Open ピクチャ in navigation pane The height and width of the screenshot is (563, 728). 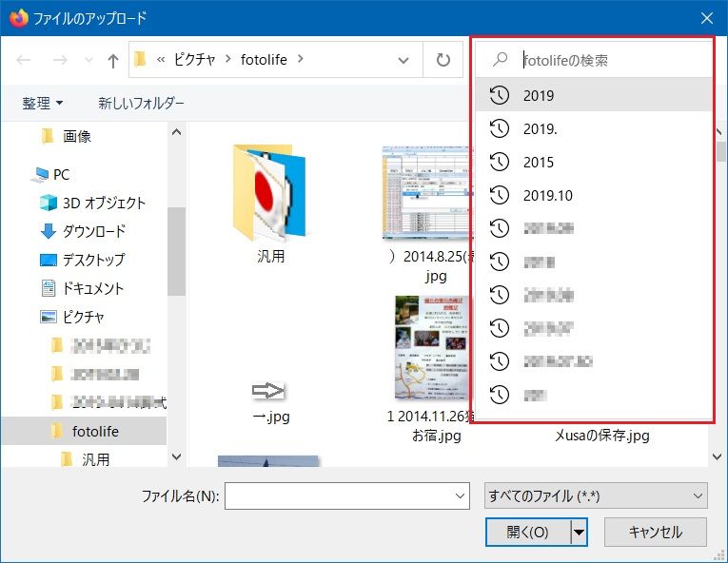coord(84,317)
